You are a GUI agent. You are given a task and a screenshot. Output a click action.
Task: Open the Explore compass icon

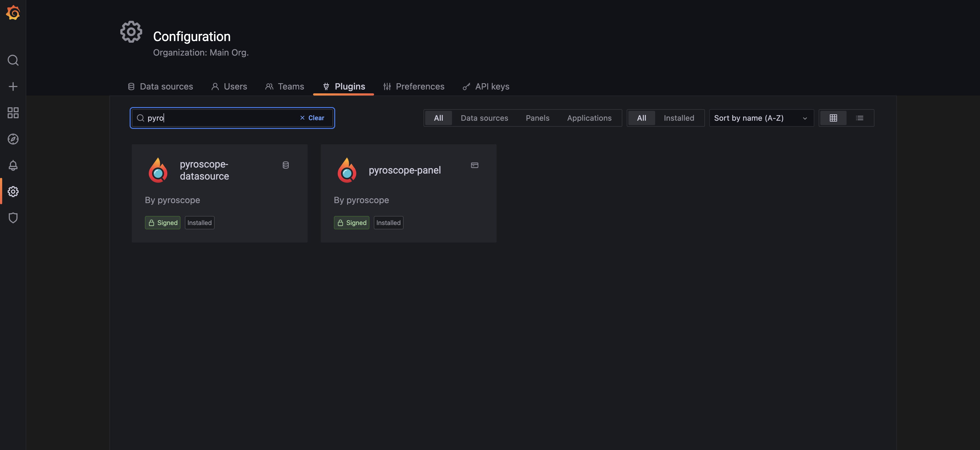13,139
